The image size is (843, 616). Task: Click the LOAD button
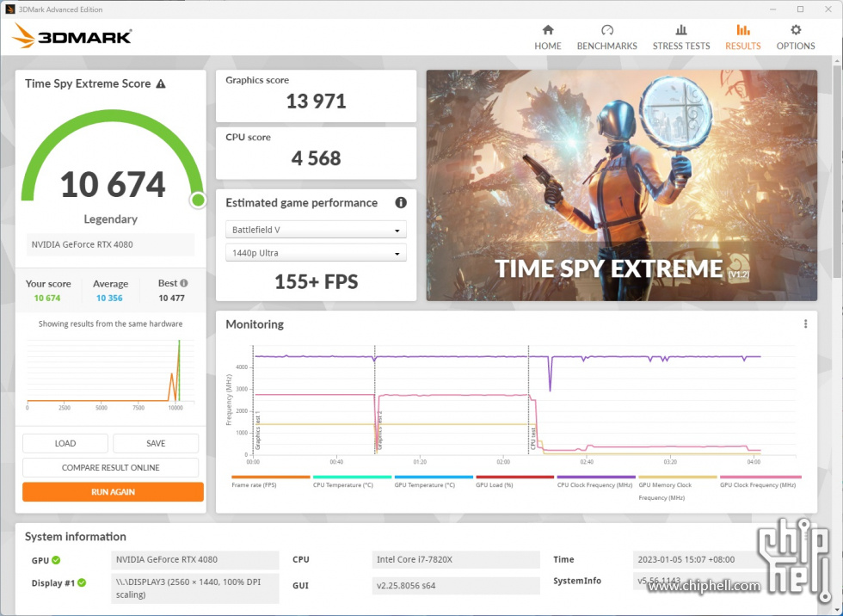(65, 443)
